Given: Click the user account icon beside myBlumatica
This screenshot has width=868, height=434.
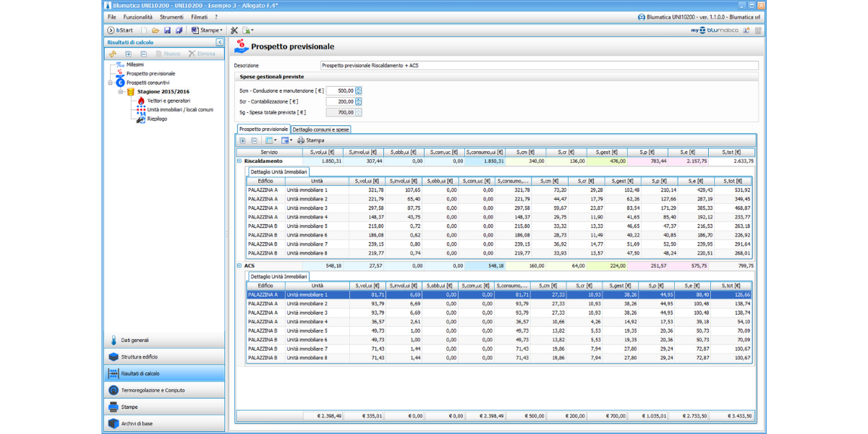Looking at the screenshot, I should click(747, 30).
